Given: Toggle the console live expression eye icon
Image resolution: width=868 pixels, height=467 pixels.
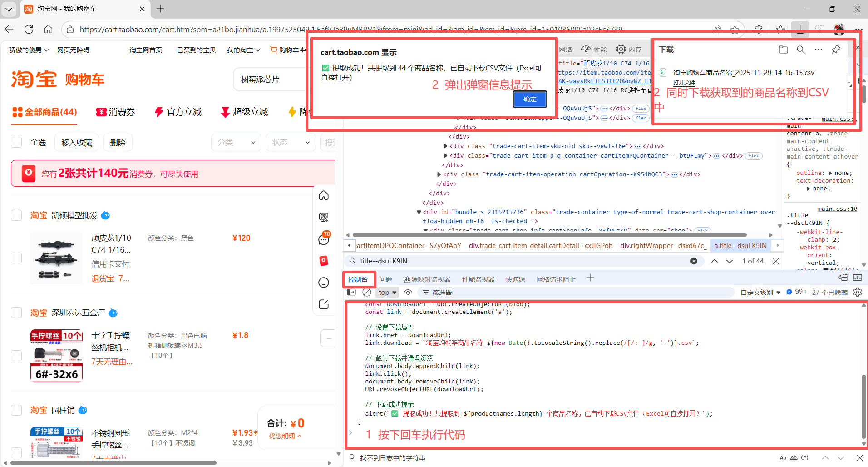Looking at the screenshot, I should [408, 293].
